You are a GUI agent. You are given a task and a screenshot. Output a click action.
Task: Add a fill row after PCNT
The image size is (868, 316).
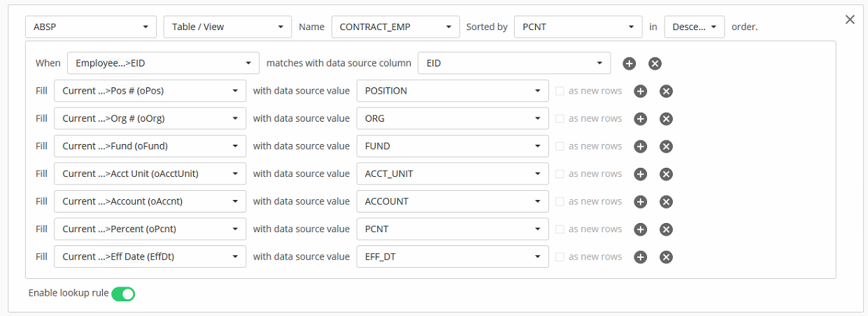pos(640,229)
